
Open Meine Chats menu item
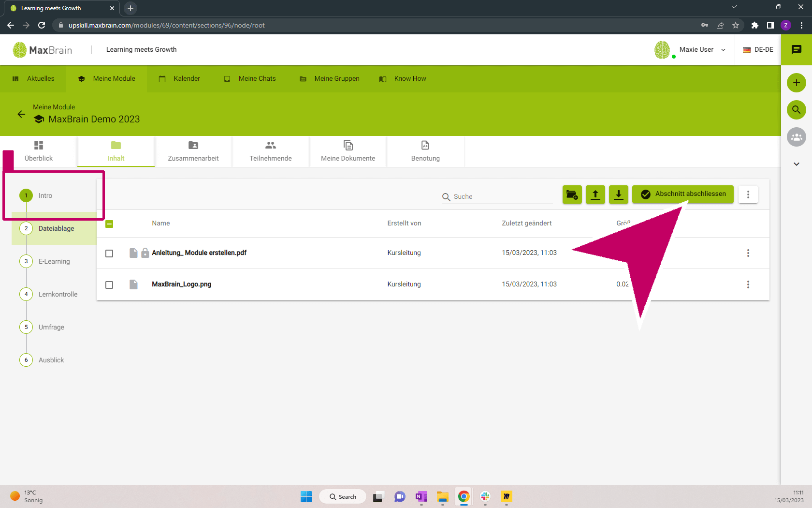pyautogui.click(x=250, y=79)
